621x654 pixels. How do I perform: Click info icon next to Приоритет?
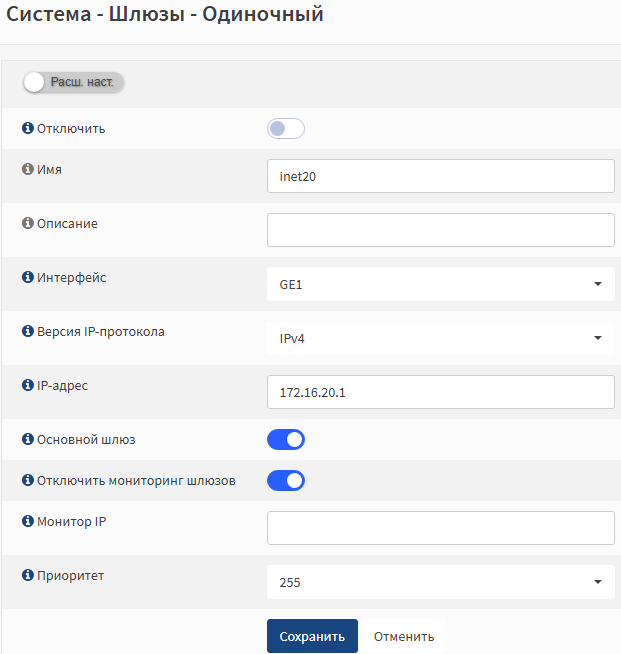28,575
